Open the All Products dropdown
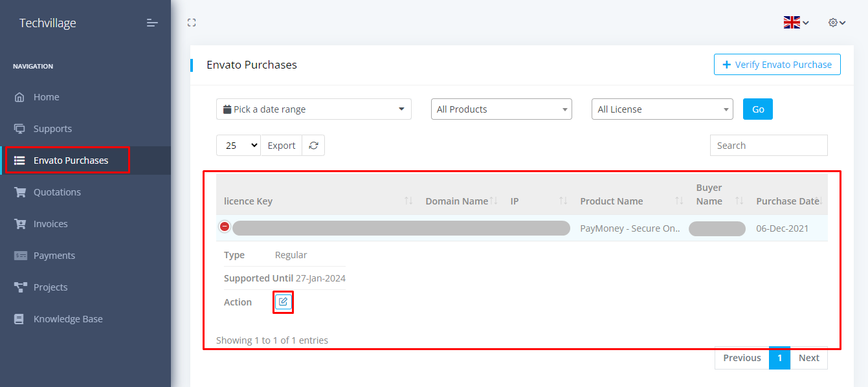The image size is (868, 387). [501, 109]
